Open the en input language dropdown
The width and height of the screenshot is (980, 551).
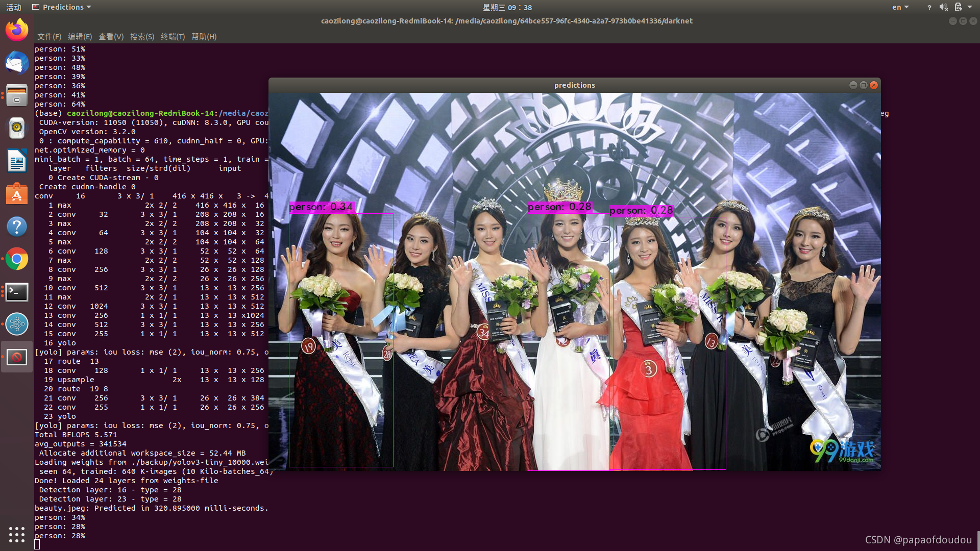tap(900, 7)
